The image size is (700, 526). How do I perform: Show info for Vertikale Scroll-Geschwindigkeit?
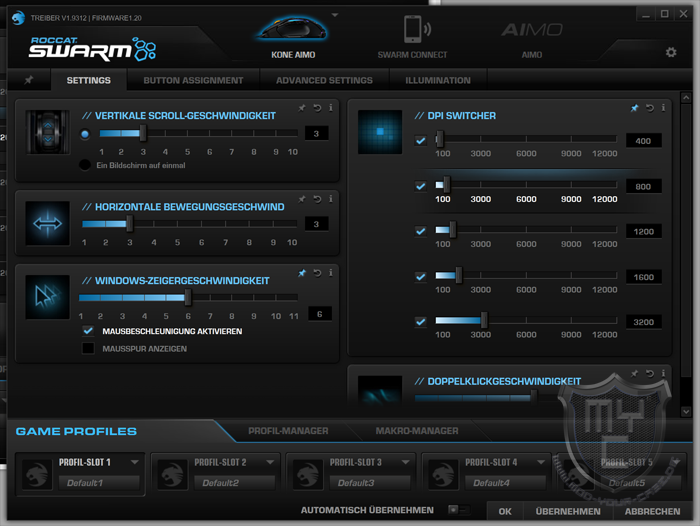point(331,108)
